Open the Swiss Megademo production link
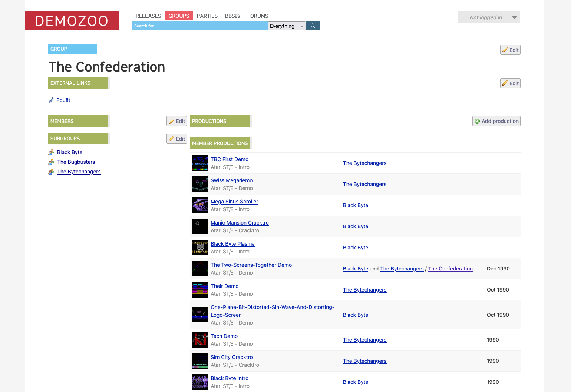The image size is (571, 392). click(231, 180)
